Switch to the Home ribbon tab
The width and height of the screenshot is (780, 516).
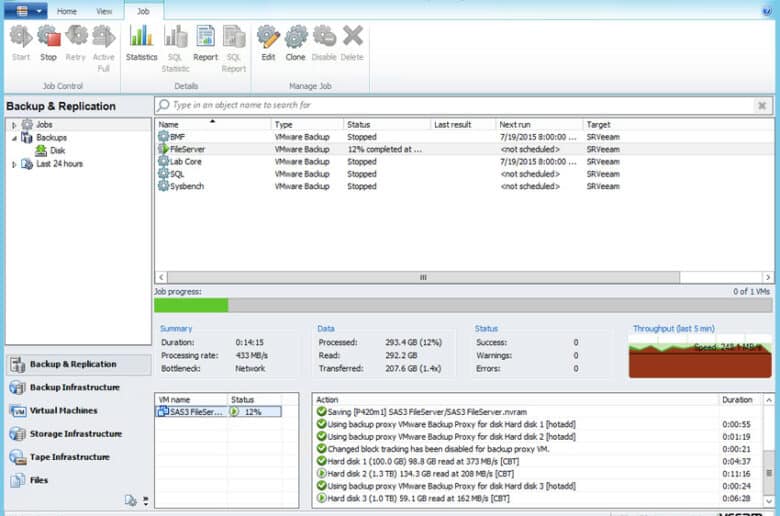[67, 11]
